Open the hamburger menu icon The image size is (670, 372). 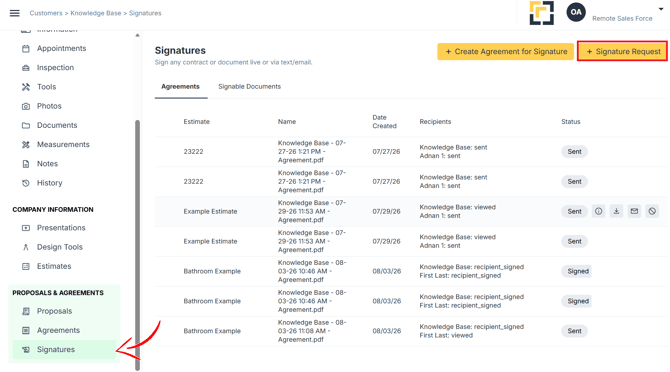coord(15,13)
